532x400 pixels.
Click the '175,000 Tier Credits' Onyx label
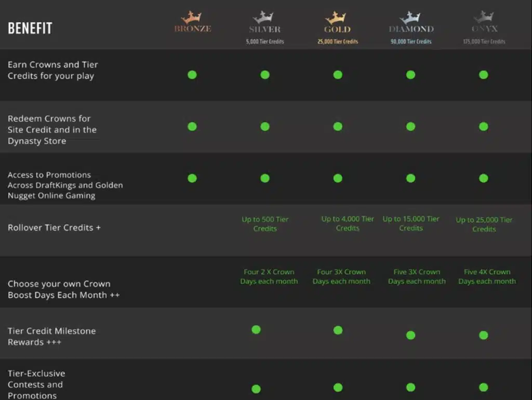point(484,42)
